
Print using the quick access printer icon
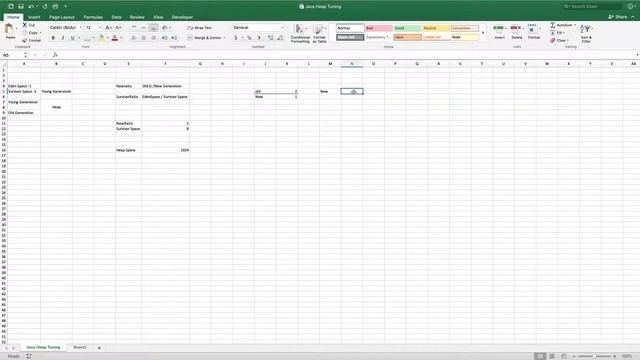tap(55, 7)
